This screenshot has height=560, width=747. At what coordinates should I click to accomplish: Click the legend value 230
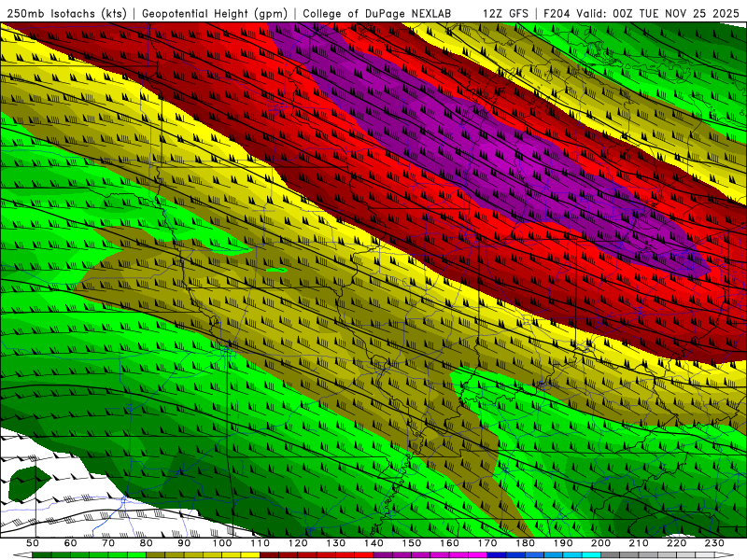(x=714, y=543)
